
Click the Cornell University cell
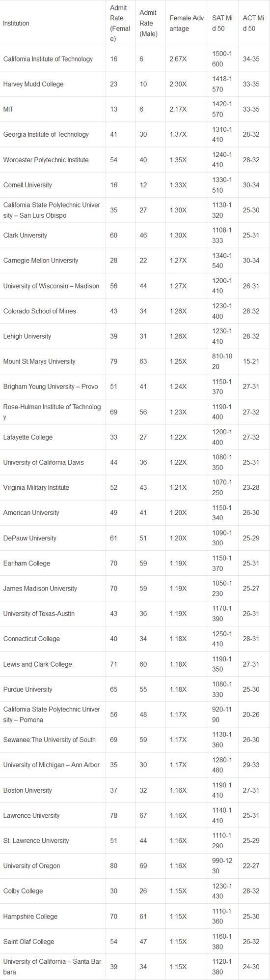tap(53, 185)
